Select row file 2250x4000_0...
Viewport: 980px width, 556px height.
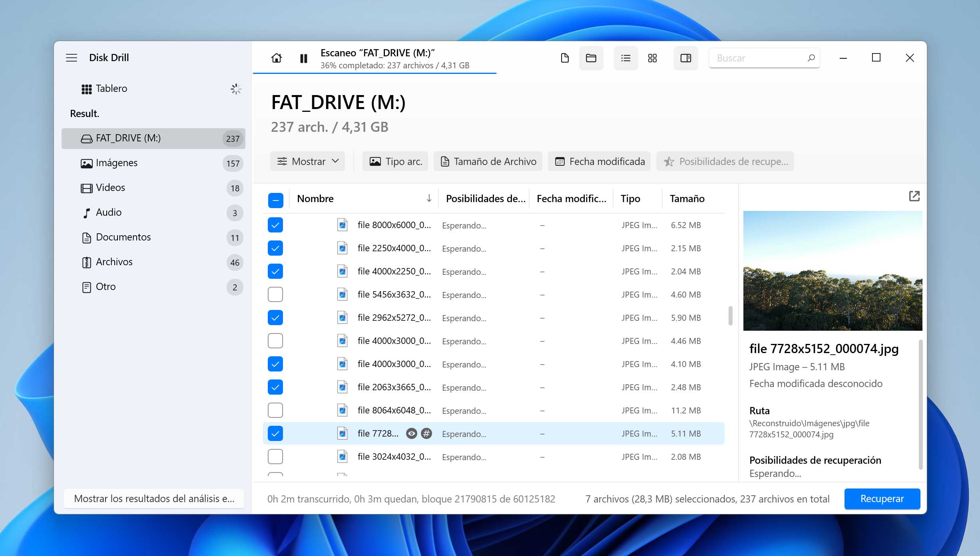494,248
